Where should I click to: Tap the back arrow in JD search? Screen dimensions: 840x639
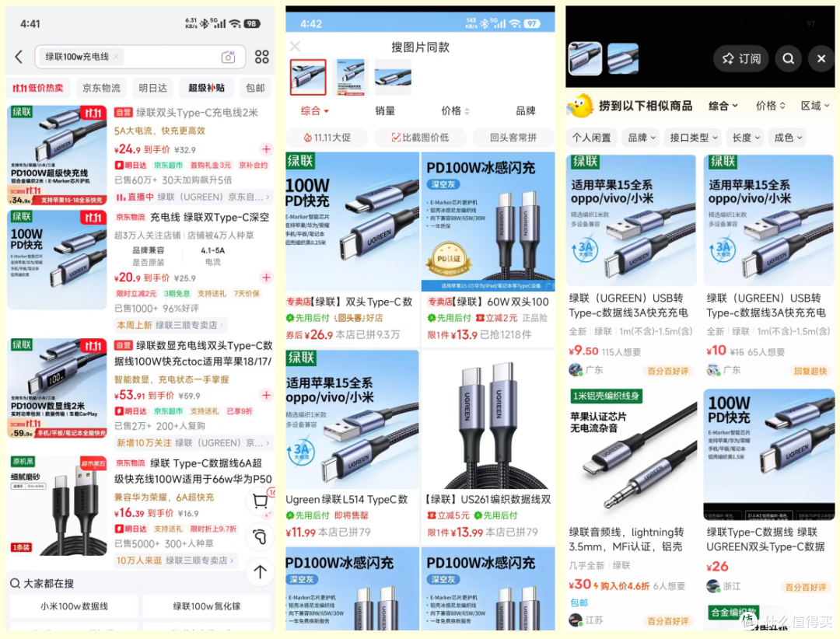pyautogui.click(x=19, y=56)
